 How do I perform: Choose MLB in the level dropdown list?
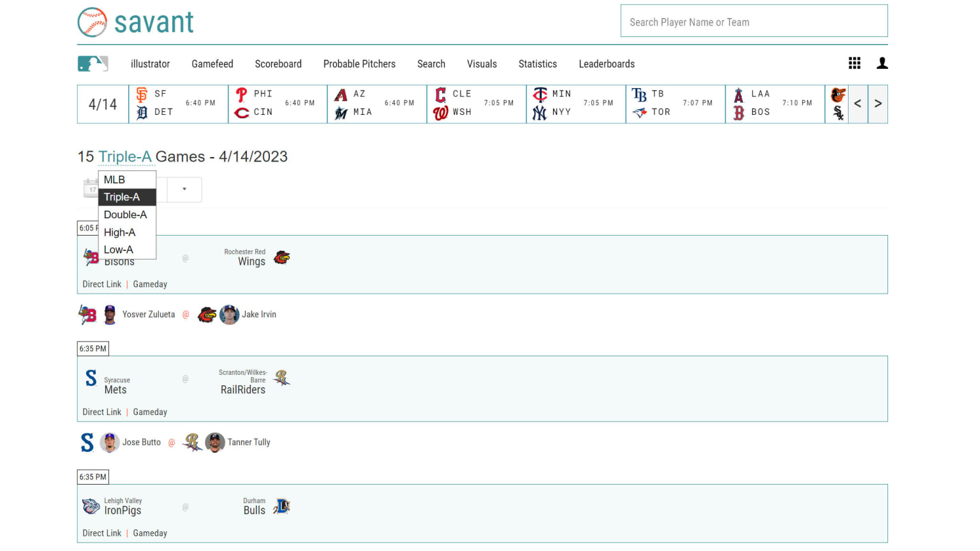115,180
